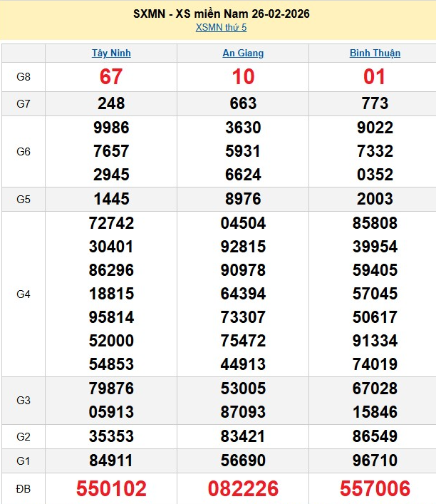Select the G4 row label
Image resolution: width=436 pixels, height=504 pixels.
(24, 294)
